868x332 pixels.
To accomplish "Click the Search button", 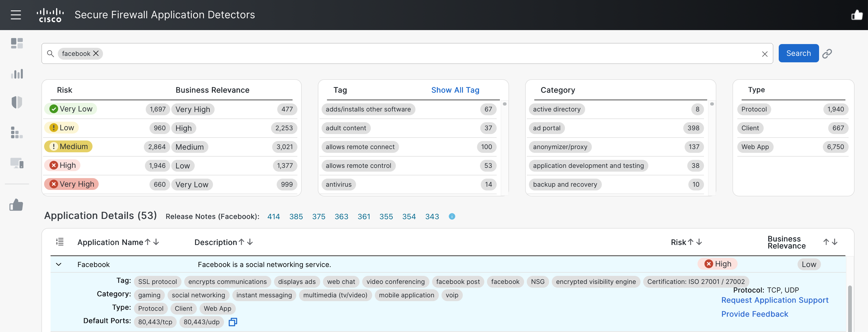I will tap(798, 53).
